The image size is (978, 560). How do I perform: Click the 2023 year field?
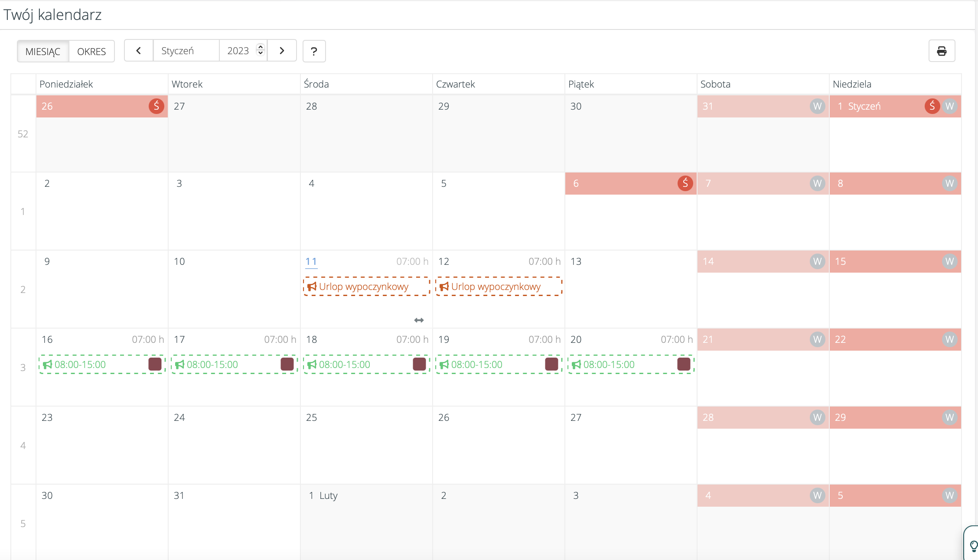coord(238,51)
